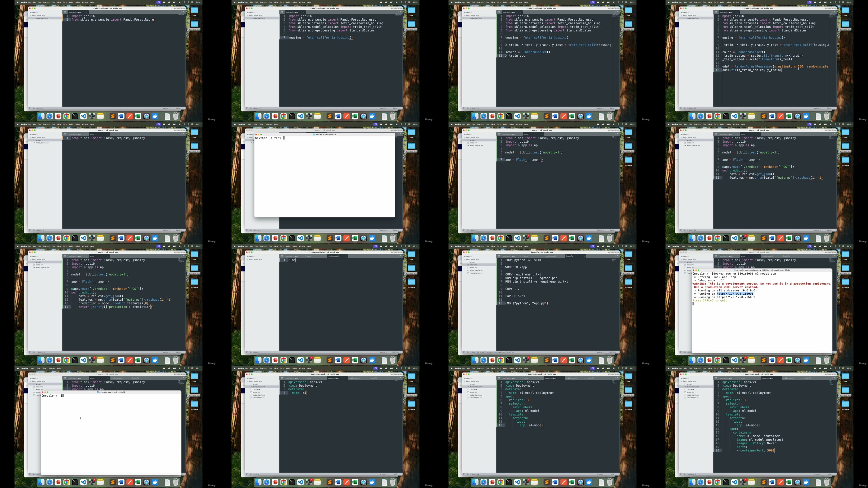Click Sublime Text dock icon in top-left screenshot
The height and width of the screenshot is (488, 868).
pos(113,116)
